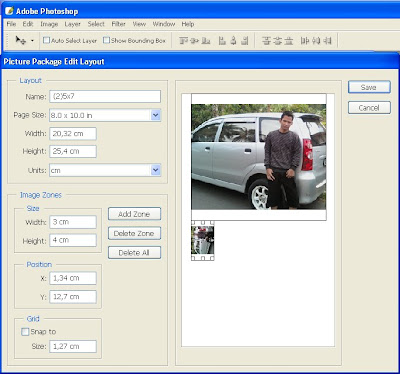The image size is (400, 374).
Task: Enable the Show Bounding Box checkbox
Action: tap(106, 40)
